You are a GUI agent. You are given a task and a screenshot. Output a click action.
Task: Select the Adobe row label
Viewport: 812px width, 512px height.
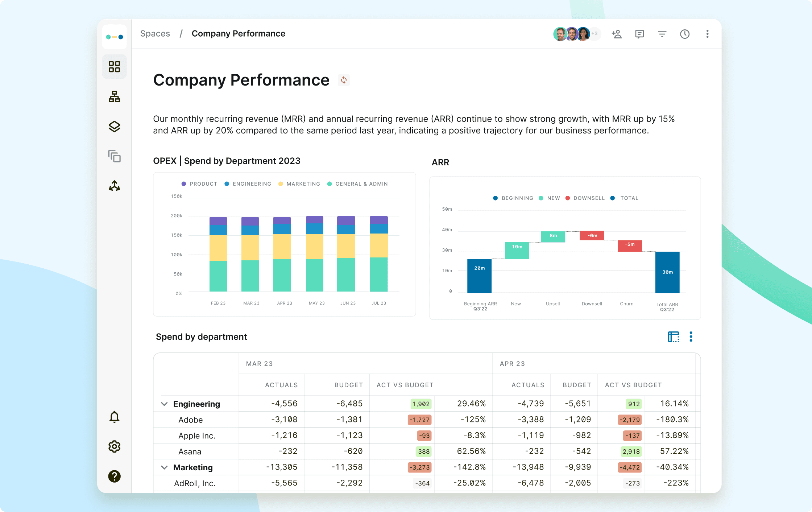(191, 420)
